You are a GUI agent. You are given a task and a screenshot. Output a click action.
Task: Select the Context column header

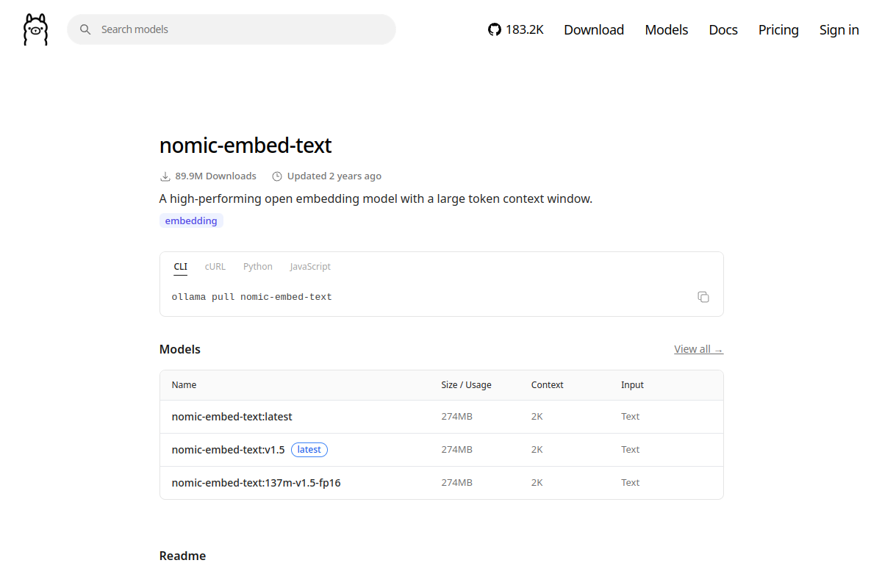pos(548,385)
